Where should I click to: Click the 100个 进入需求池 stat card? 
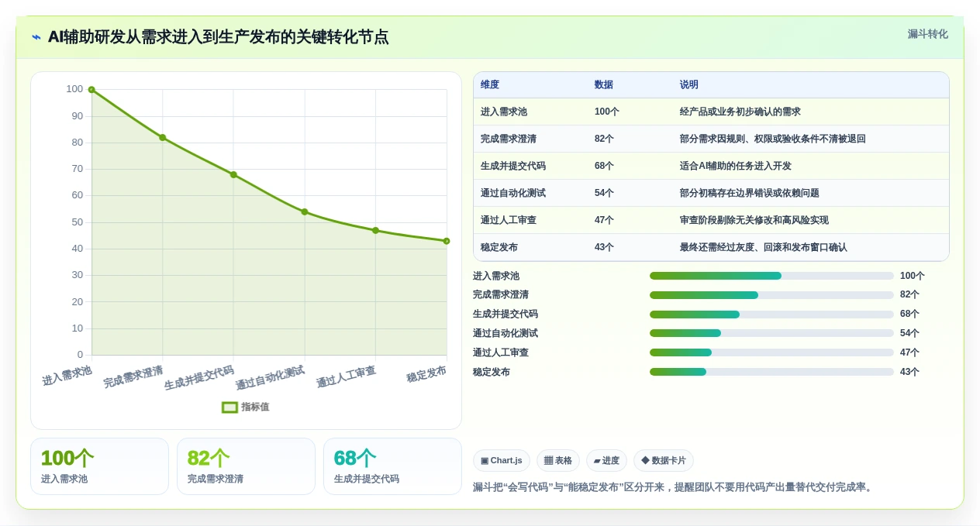pos(99,466)
